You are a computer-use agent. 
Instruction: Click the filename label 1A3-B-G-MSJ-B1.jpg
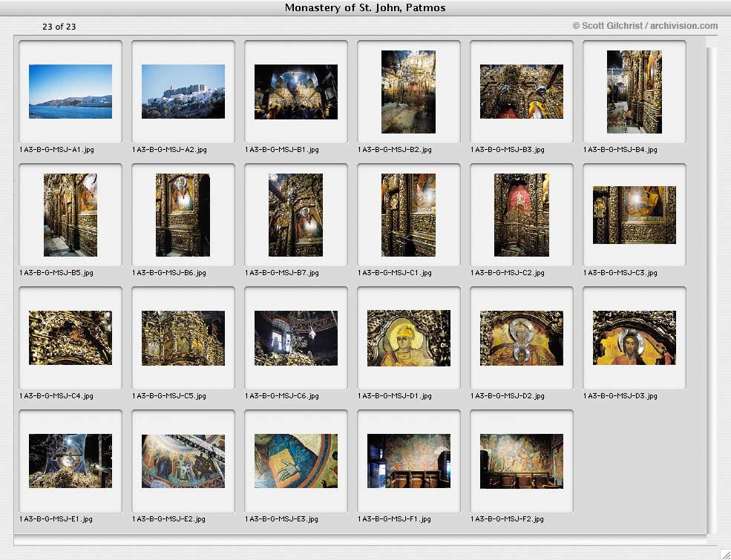[x=282, y=150]
